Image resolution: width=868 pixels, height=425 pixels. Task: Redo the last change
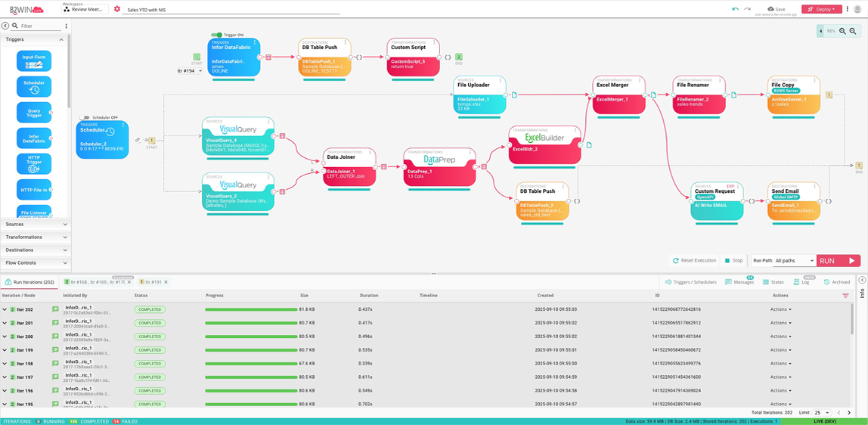747,9
